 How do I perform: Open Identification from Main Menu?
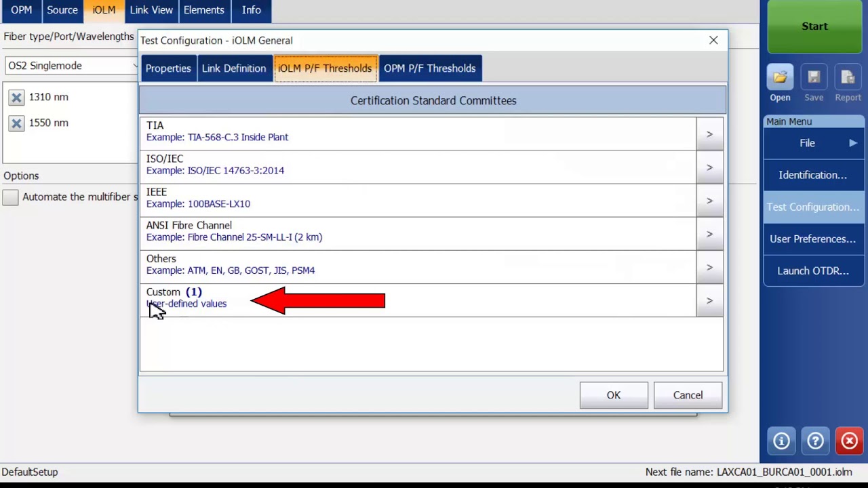(x=814, y=175)
